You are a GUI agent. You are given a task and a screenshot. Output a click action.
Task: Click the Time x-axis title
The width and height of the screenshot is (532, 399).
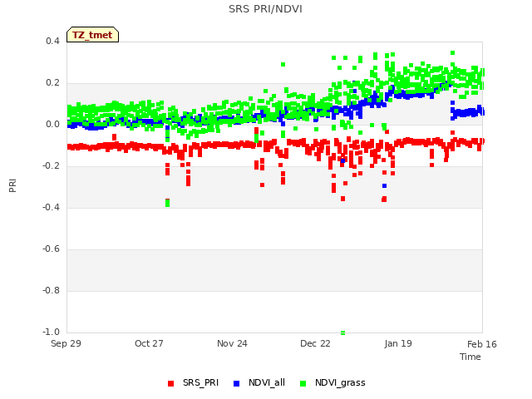[470, 357]
